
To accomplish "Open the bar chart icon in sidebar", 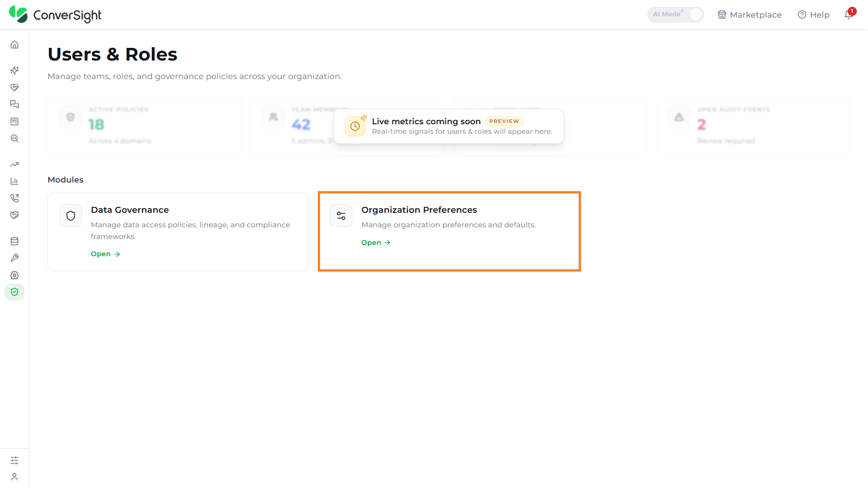I will 14,181.
